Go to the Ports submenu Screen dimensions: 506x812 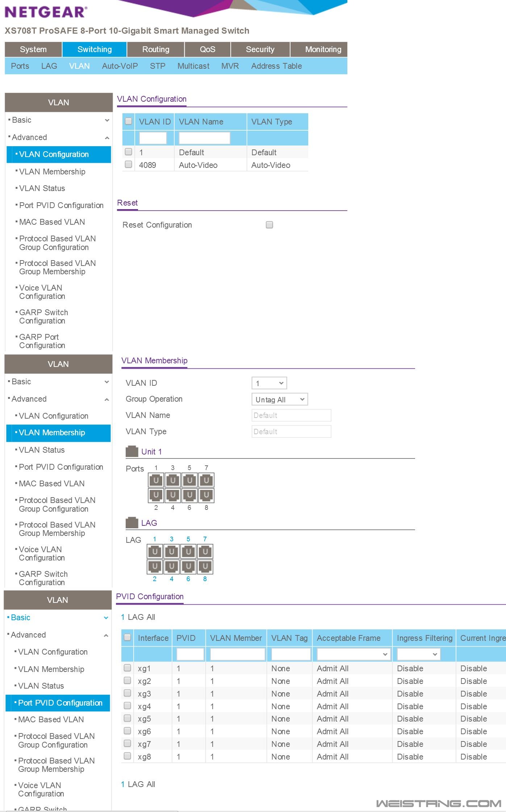click(20, 66)
